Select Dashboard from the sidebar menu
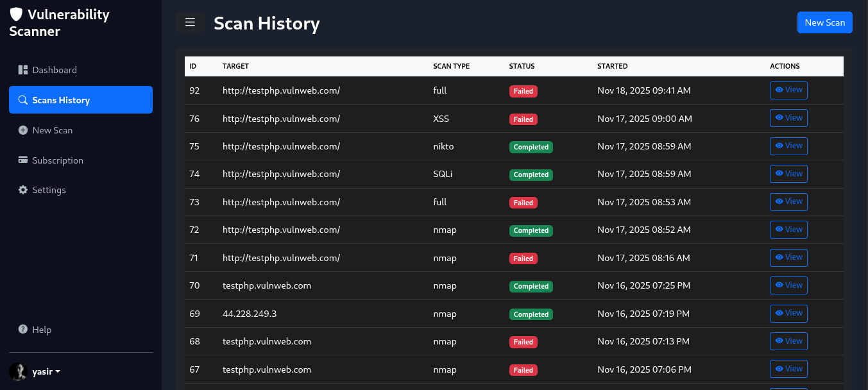 tap(55, 70)
